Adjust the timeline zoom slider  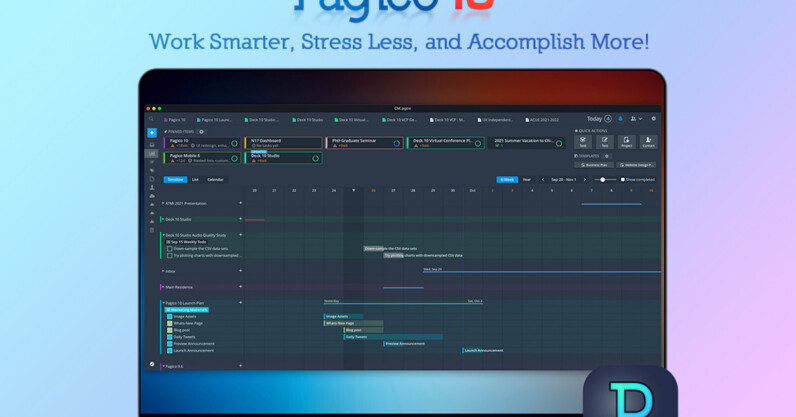point(604,180)
